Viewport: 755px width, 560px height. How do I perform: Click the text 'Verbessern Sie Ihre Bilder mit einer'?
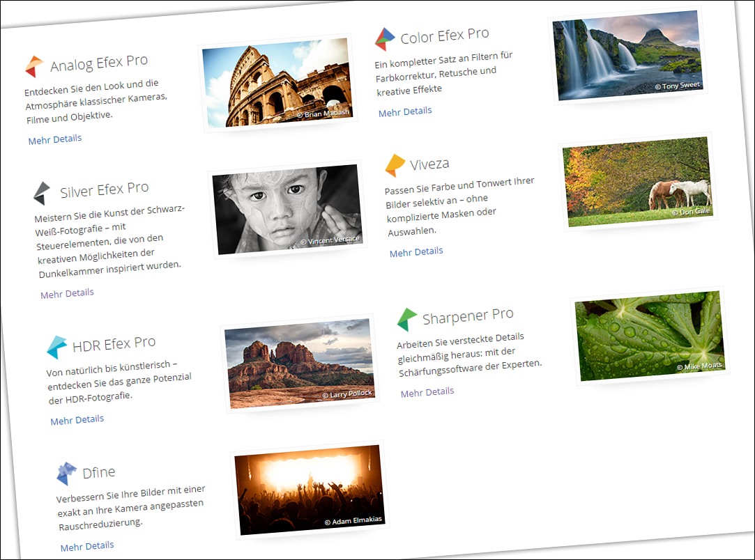[130, 494]
